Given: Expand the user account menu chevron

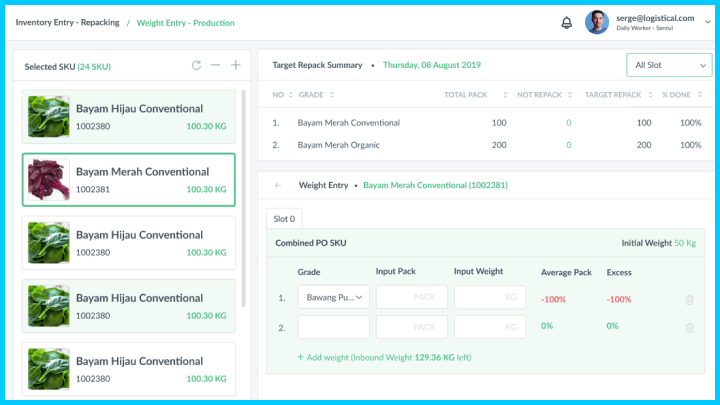Looking at the screenshot, I should [708, 22].
